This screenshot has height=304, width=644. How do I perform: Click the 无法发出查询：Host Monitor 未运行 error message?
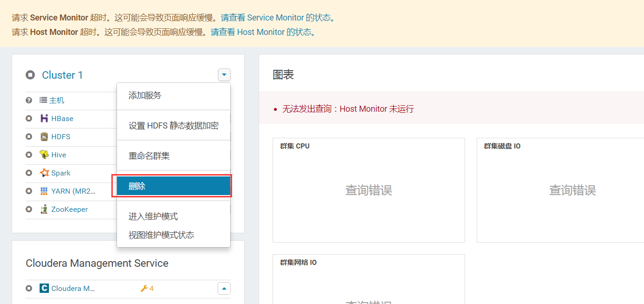coord(348,109)
